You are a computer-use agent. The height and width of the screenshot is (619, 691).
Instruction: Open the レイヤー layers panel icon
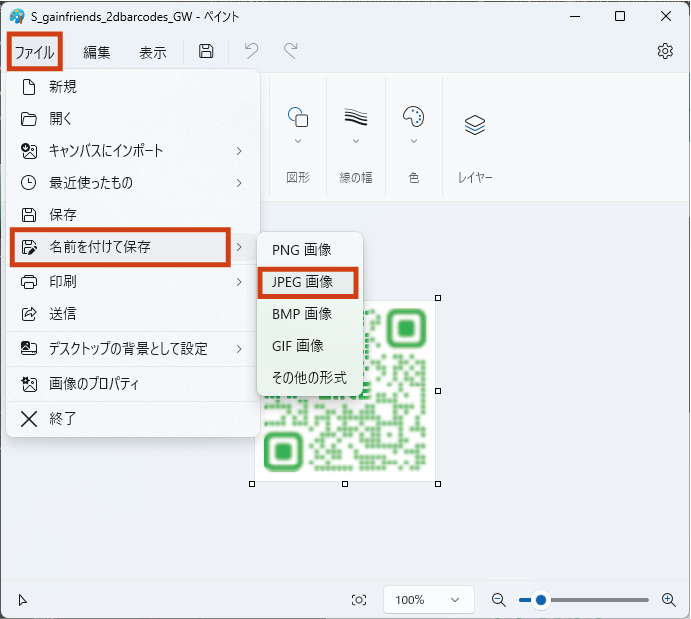click(x=475, y=125)
